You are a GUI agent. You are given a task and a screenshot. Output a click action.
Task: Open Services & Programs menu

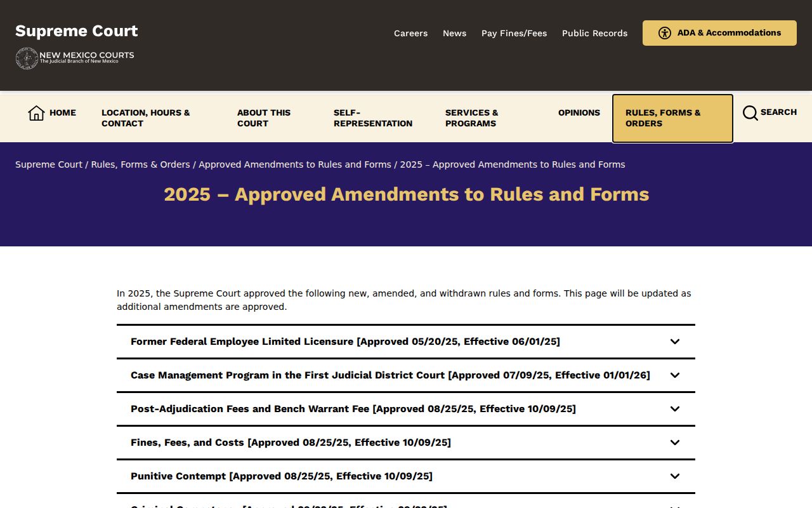pyautogui.click(x=472, y=118)
